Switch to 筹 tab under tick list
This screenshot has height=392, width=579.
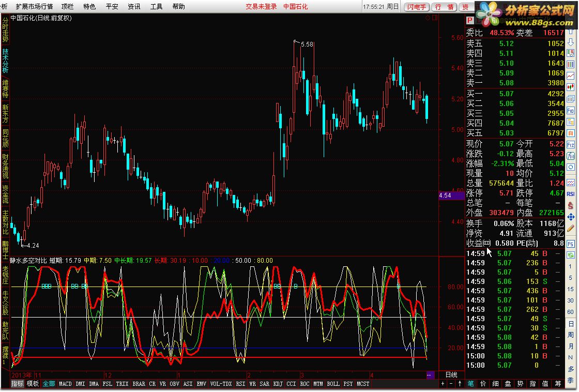(558, 384)
